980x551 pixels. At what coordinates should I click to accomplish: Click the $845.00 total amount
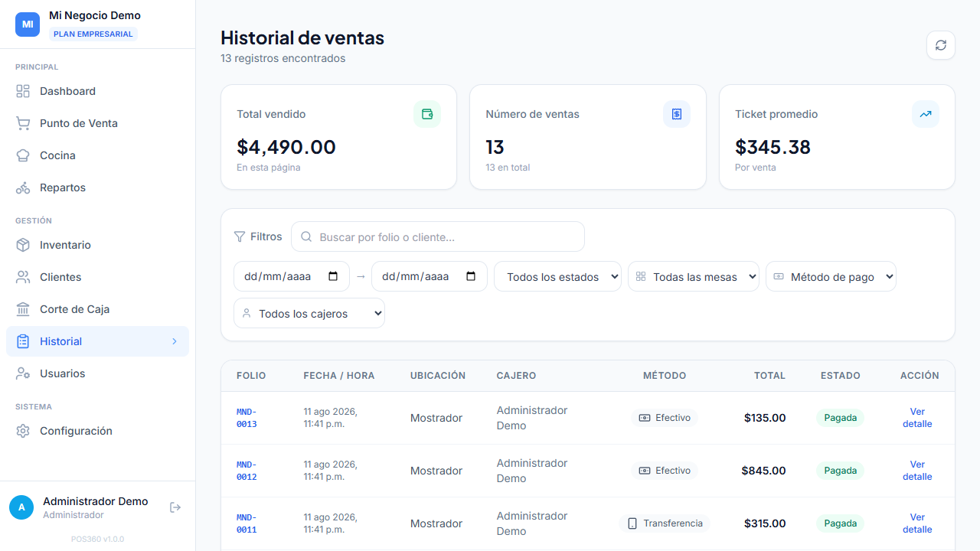tap(763, 471)
